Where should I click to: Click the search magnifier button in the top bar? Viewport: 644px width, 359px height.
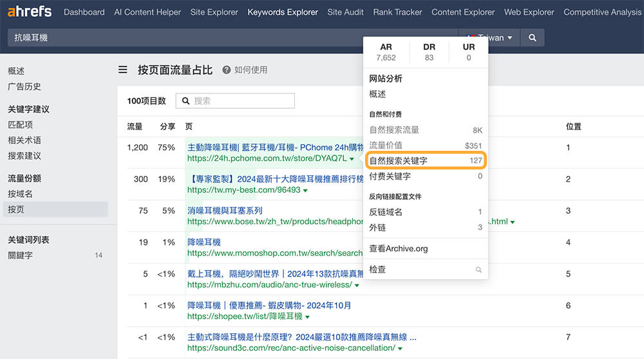[533, 37]
